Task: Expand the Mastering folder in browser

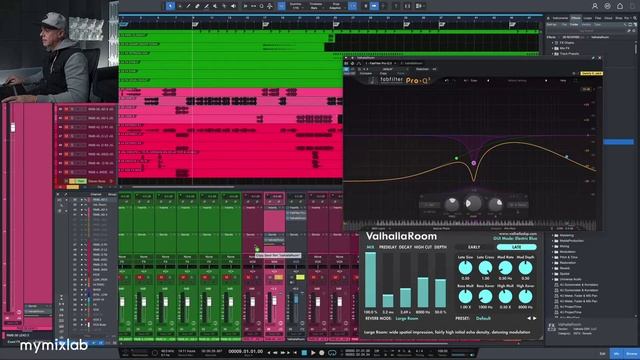Action: [553, 236]
